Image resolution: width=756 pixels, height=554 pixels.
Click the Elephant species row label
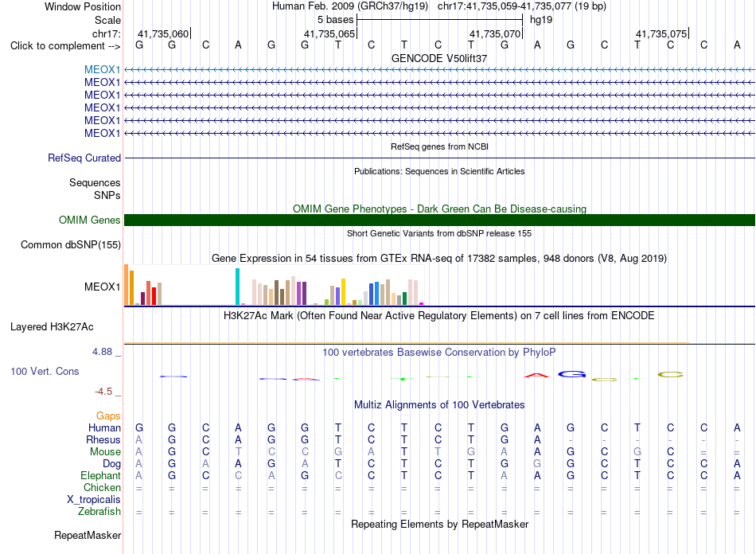click(x=100, y=475)
